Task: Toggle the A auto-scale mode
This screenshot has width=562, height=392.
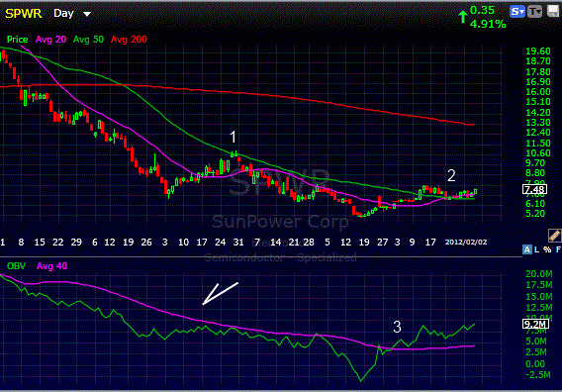Action: click(x=526, y=249)
